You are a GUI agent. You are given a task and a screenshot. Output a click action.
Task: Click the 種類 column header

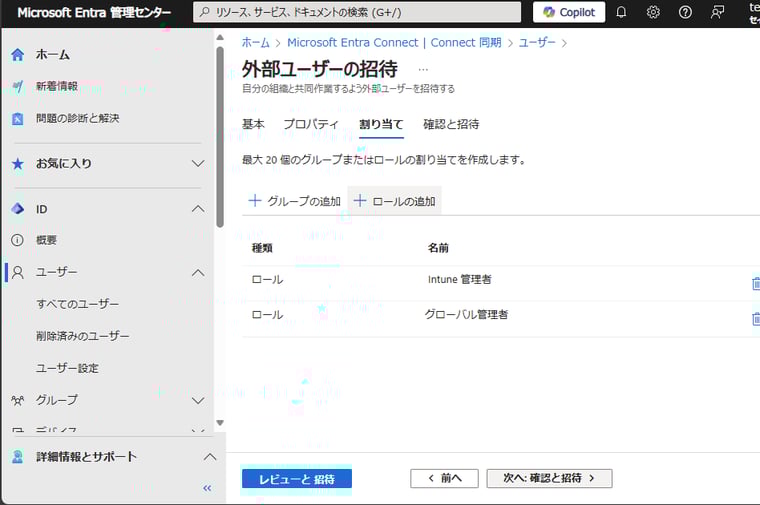(262, 248)
